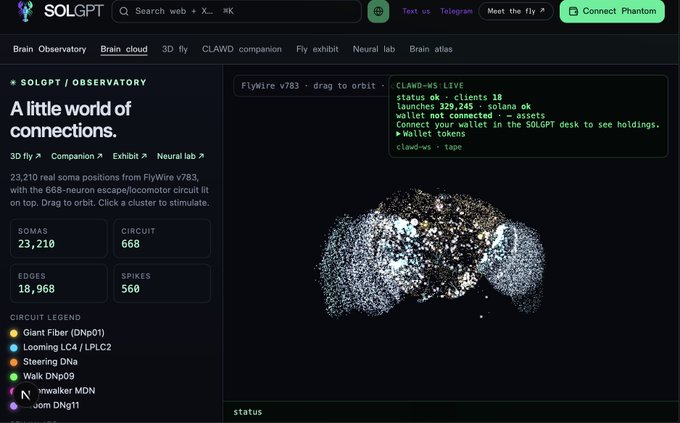Click the brain neuron point cloud
Screen dimensions: 680x423
click(432, 254)
